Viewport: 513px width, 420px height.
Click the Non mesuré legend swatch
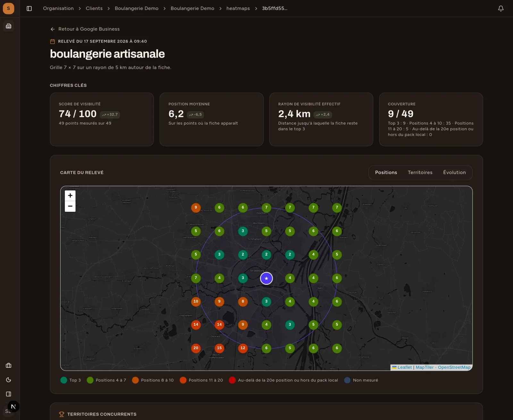click(x=347, y=380)
